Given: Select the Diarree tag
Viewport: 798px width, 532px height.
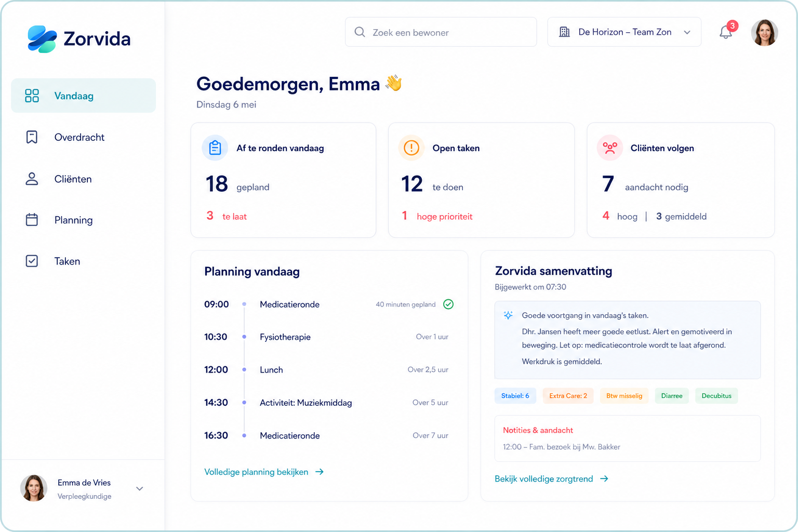Looking at the screenshot, I should pos(672,396).
